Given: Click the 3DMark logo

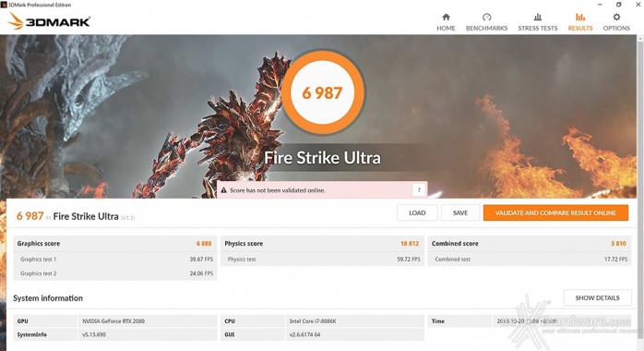Looking at the screenshot, I should click(49, 21).
